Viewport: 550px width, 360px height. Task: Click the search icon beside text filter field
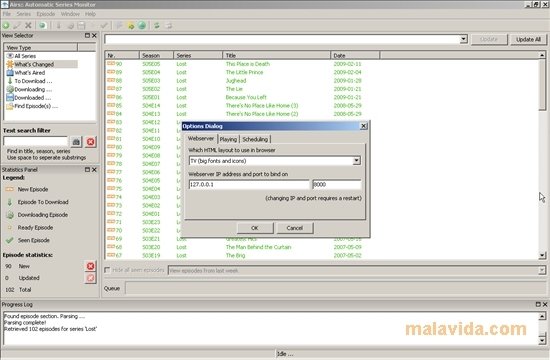(76, 142)
